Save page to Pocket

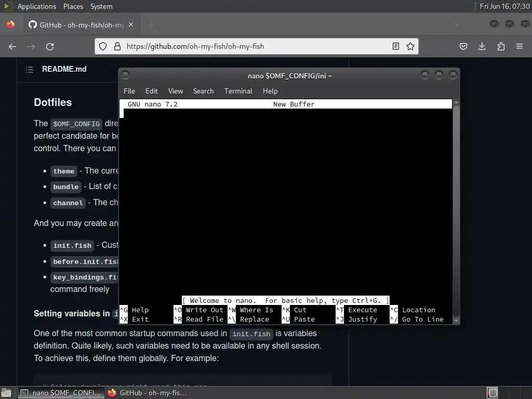point(463,46)
